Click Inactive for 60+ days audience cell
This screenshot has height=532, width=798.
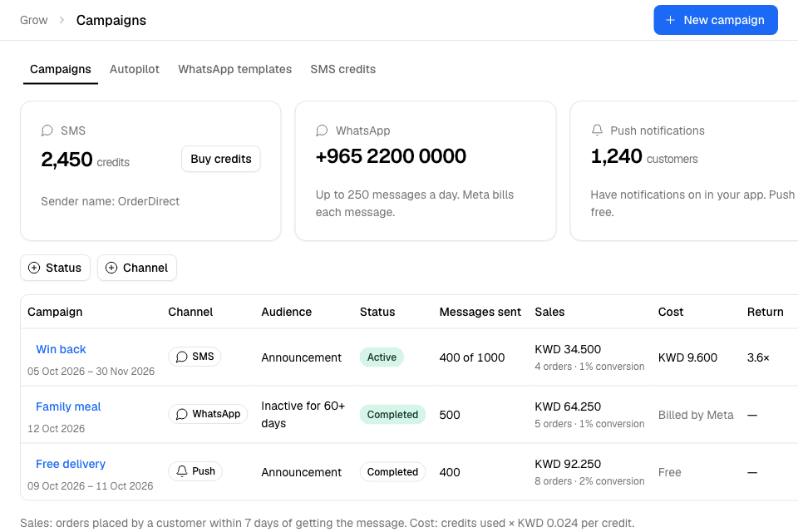point(303,415)
